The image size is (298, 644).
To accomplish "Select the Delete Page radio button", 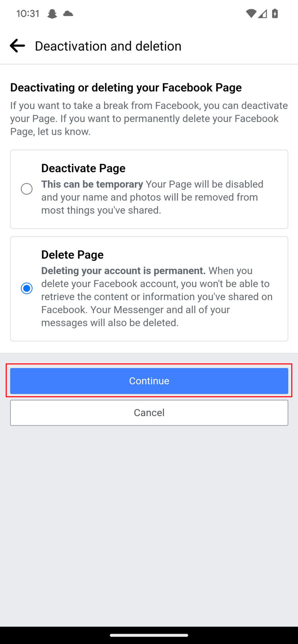I will [x=27, y=288].
